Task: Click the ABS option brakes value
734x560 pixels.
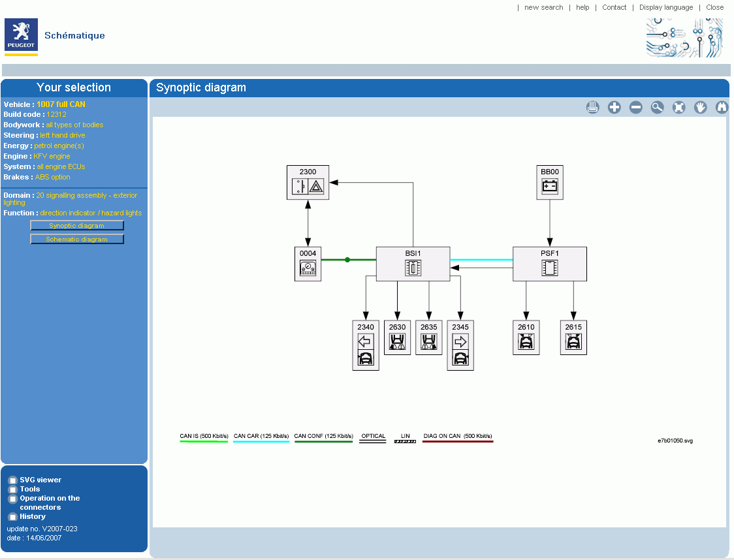Action: coord(52,177)
